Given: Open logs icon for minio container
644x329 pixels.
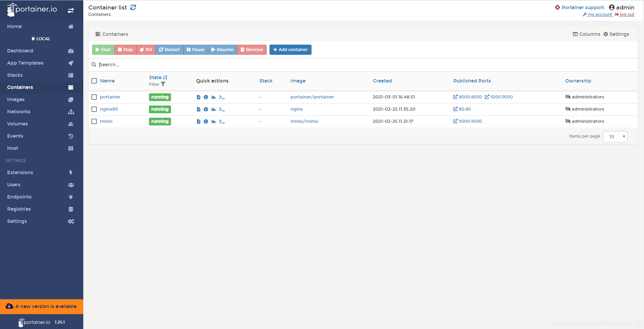Looking at the screenshot, I should (x=198, y=121).
